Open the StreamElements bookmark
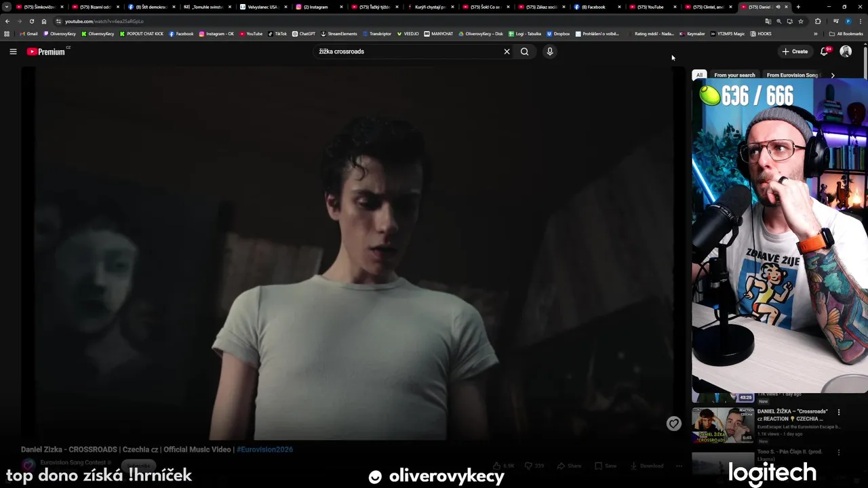Screen dimensions: 868x488 pos(339,34)
